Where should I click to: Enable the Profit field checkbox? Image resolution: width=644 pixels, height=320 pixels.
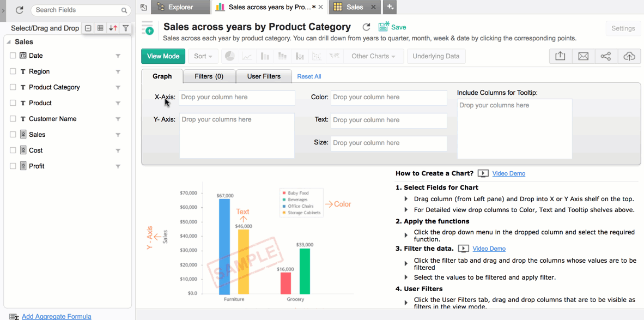coord(13,166)
